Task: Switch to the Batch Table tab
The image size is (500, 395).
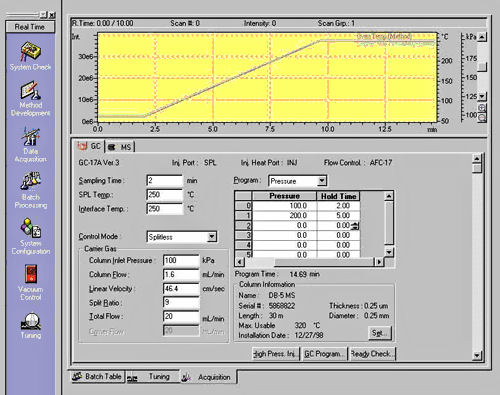Action: [x=97, y=377]
